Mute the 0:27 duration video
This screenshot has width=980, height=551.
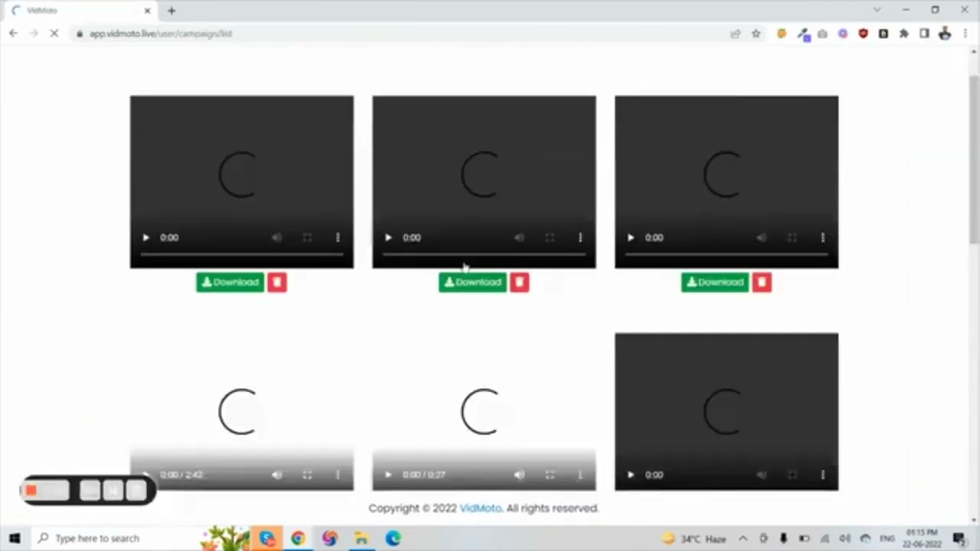click(519, 474)
